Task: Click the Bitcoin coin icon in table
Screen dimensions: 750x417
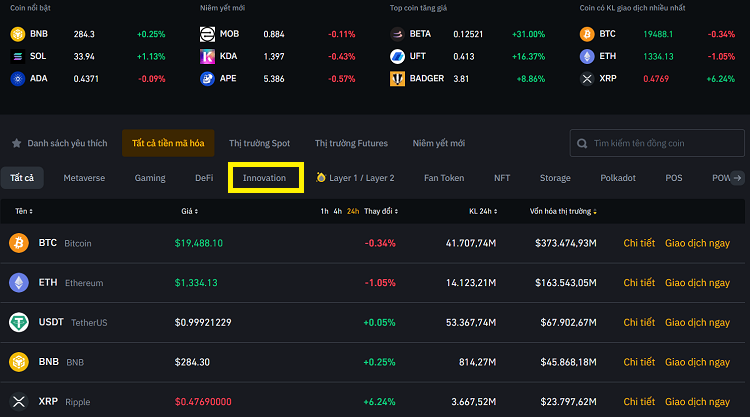Action: pos(19,243)
